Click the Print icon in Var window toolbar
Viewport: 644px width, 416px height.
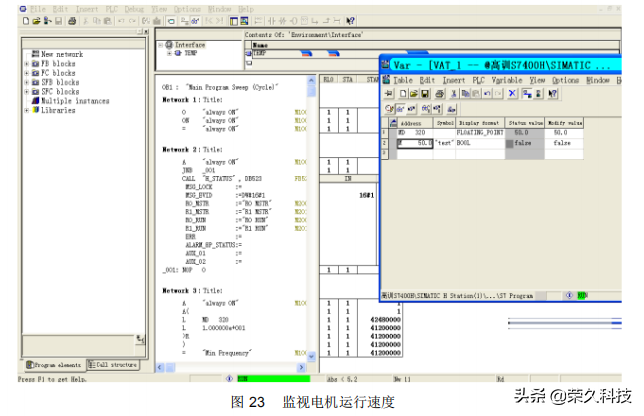coord(439,93)
